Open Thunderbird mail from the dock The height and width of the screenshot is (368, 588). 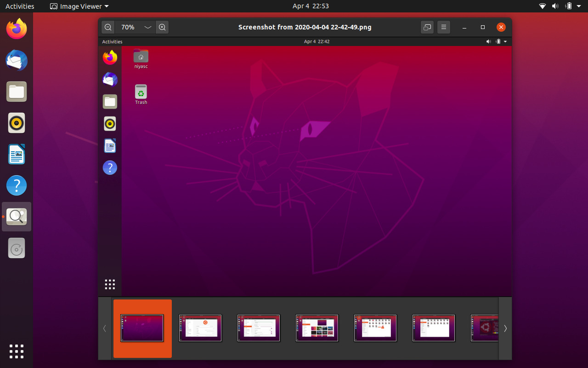[16, 60]
